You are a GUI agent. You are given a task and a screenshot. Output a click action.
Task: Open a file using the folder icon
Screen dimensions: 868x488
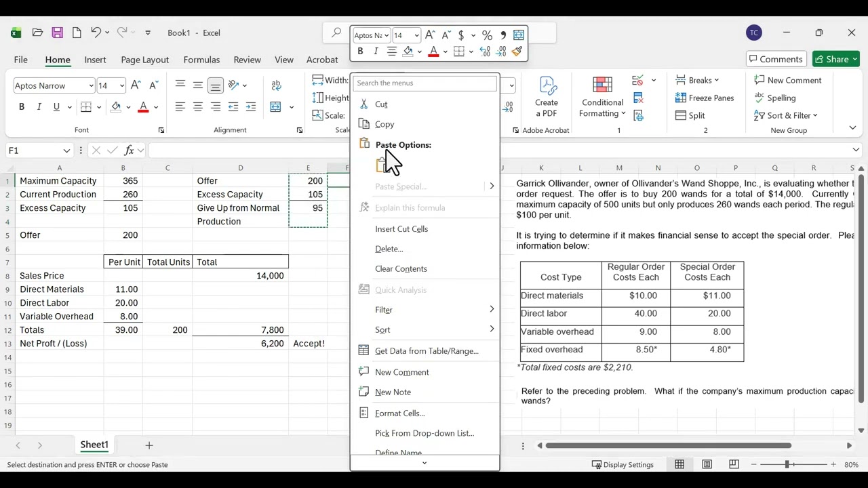click(37, 33)
